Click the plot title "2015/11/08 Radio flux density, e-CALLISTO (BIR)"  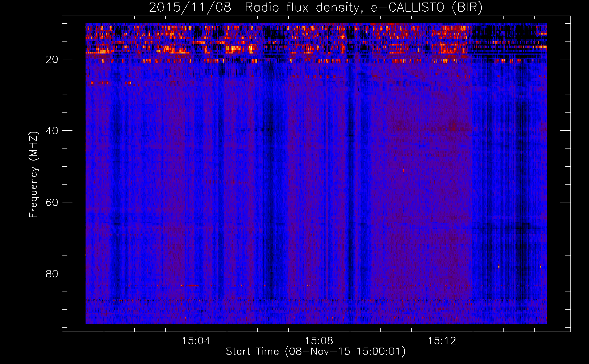click(x=316, y=8)
